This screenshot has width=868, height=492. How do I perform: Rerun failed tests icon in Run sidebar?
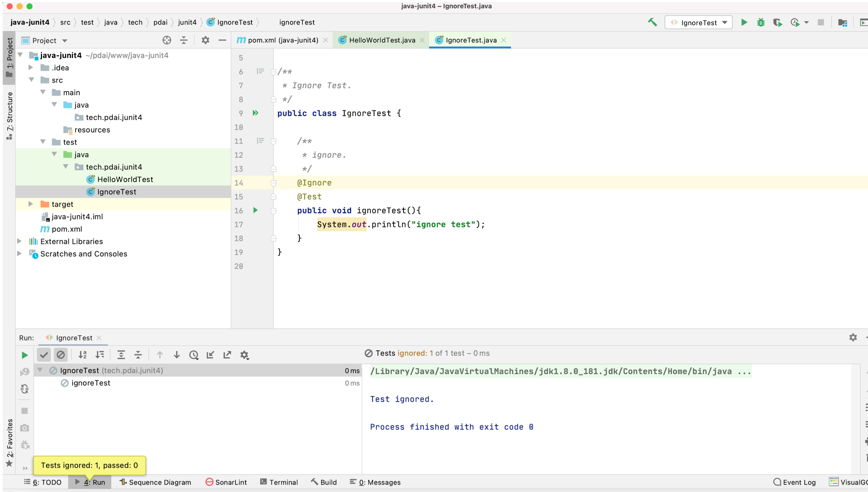25,372
